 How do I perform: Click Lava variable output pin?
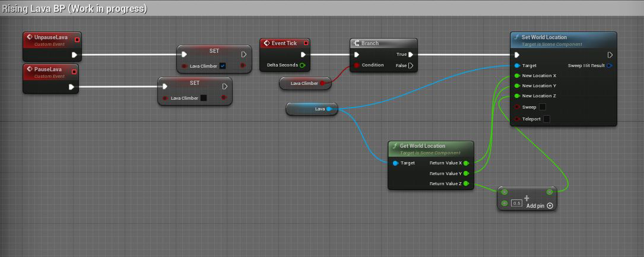[329, 109]
